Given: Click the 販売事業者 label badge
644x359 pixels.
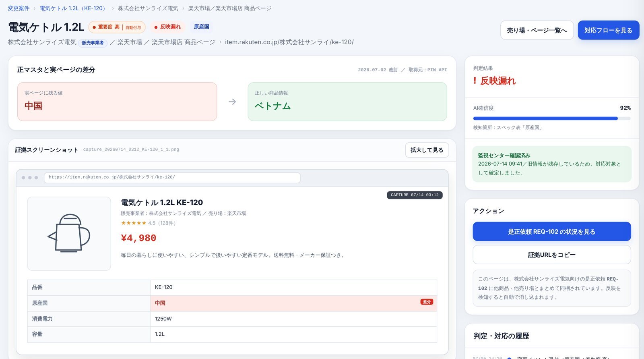Looking at the screenshot, I should click(x=93, y=43).
